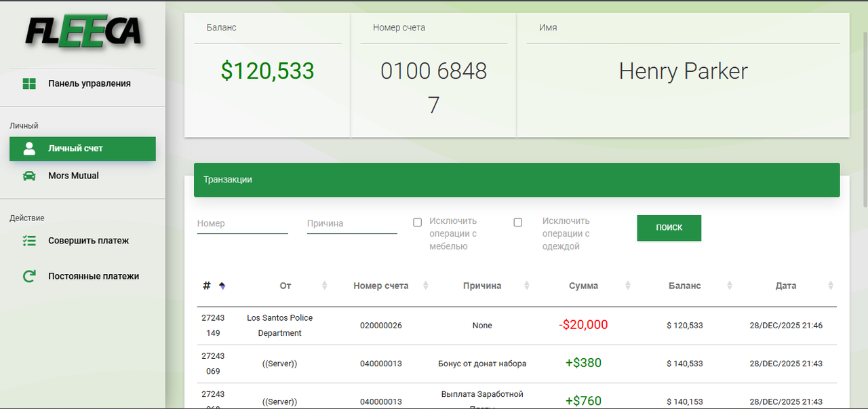Click the car icon beside Mors Mutual
The width and height of the screenshot is (868, 409).
(x=29, y=176)
